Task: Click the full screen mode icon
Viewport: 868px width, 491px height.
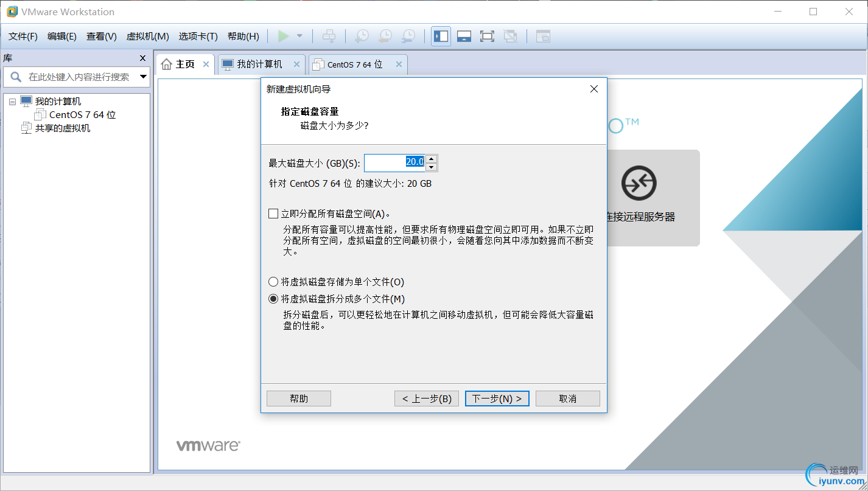Action: click(487, 37)
